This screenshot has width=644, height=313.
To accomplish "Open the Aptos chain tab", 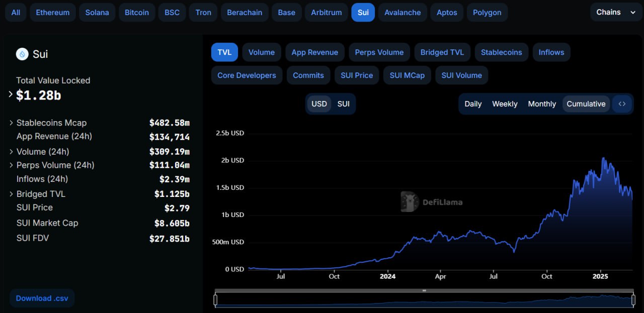I will 447,13.
